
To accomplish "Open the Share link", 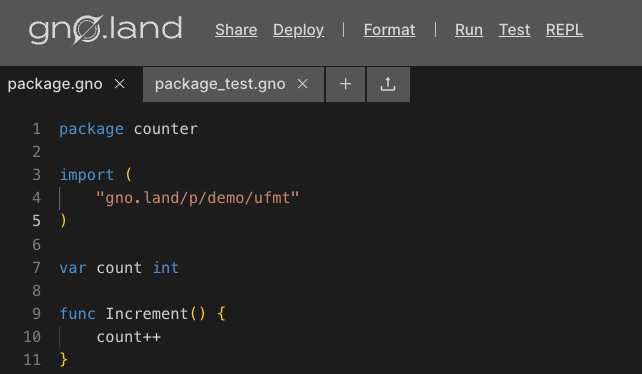I will [x=236, y=30].
